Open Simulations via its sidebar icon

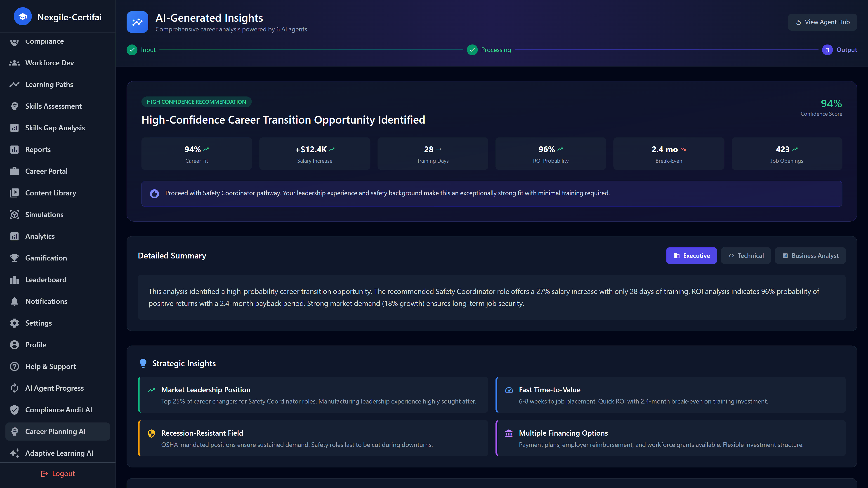(14, 215)
